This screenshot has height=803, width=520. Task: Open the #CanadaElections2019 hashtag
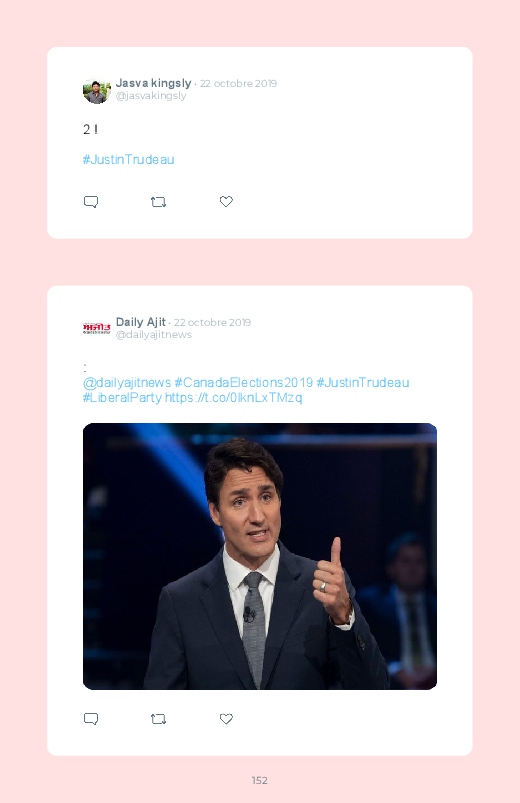tap(243, 383)
